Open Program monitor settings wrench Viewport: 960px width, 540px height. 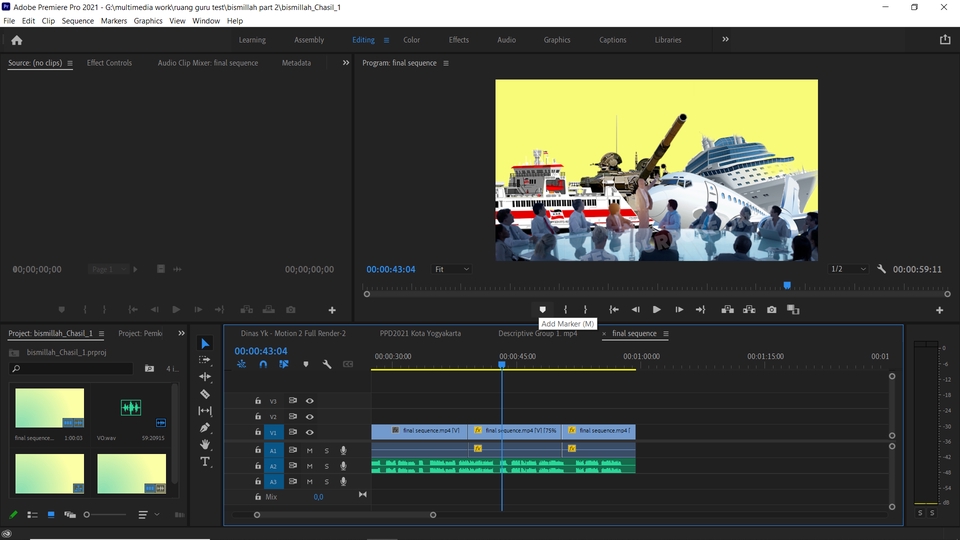(881, 269)
